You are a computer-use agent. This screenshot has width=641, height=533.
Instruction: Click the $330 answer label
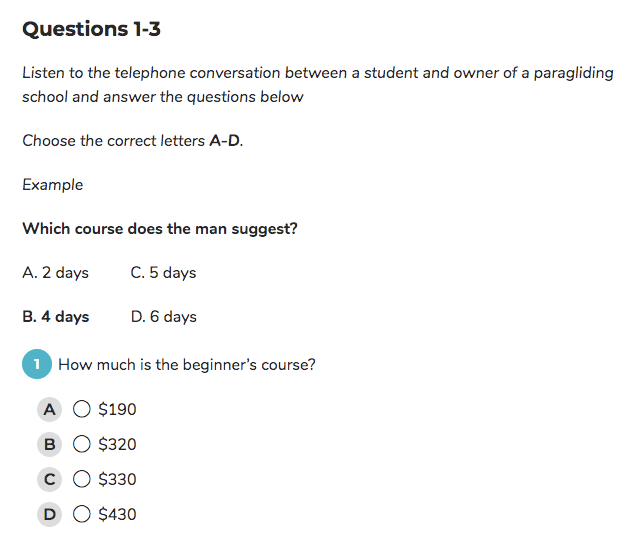[117, 479]
